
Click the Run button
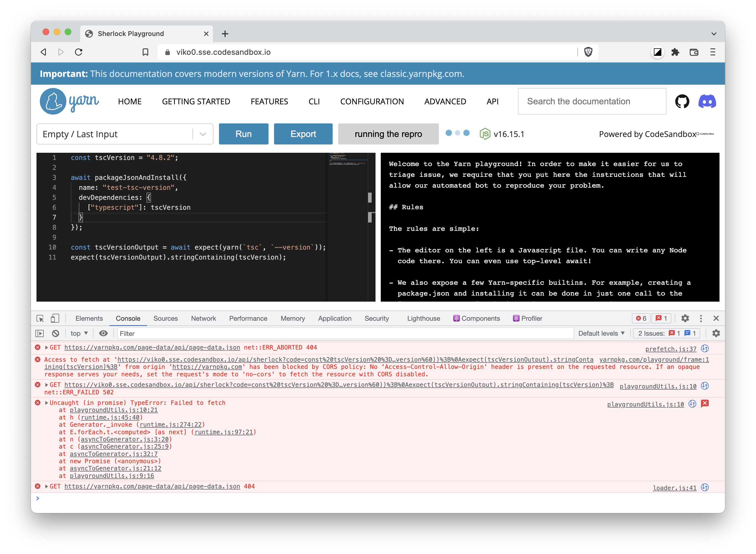coord(244,134)
